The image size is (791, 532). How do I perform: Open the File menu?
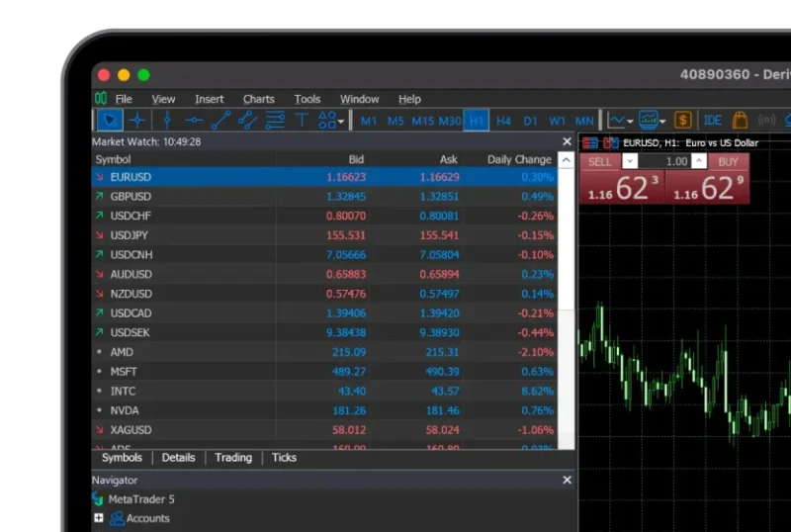[x=124, y=99]
